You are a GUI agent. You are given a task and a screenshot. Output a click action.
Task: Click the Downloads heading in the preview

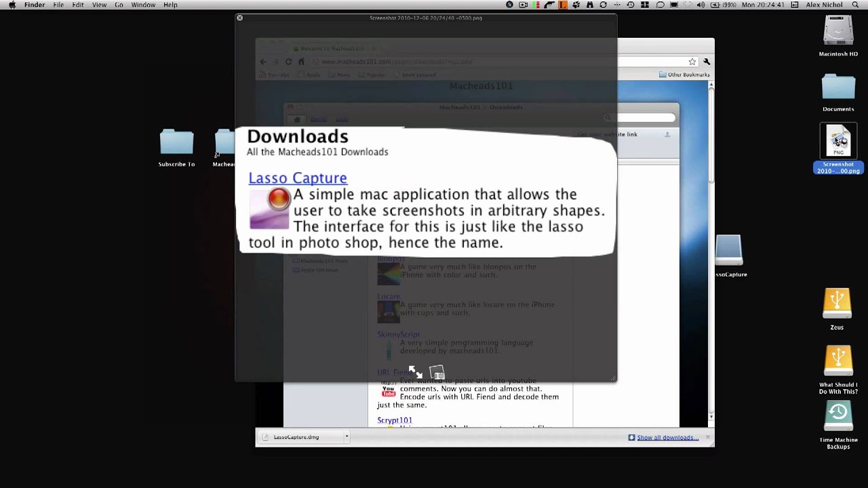[298, 136]
